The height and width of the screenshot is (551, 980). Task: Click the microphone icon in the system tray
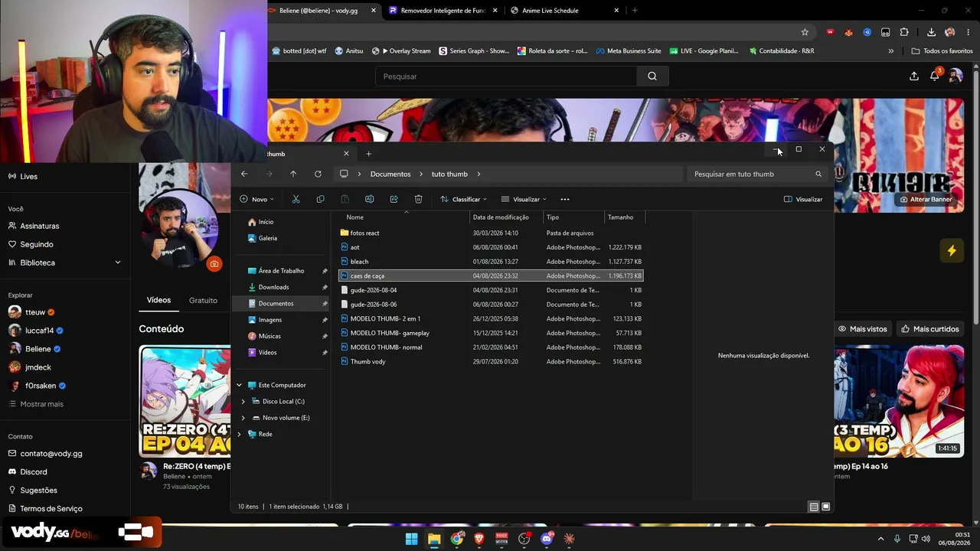click(x=897, y=539)
